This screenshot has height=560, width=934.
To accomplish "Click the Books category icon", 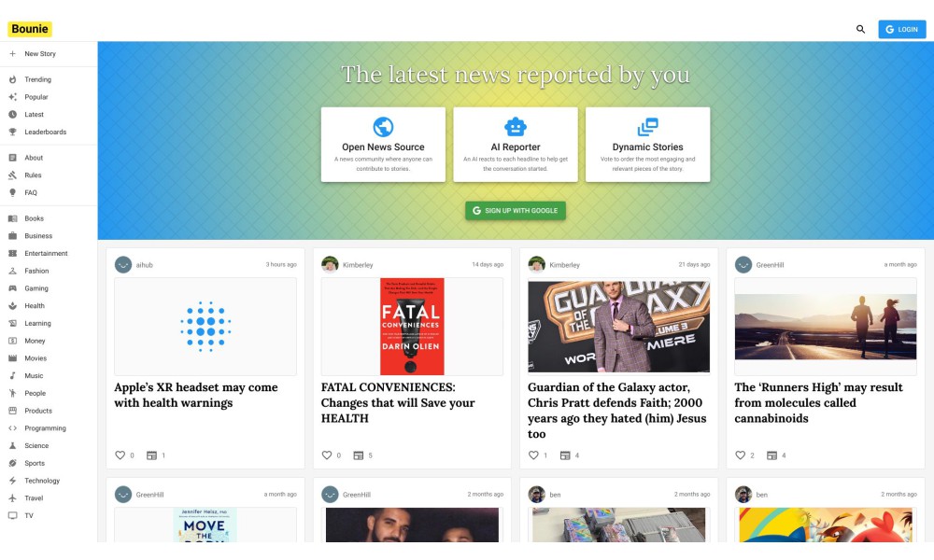I will (12, 218).
